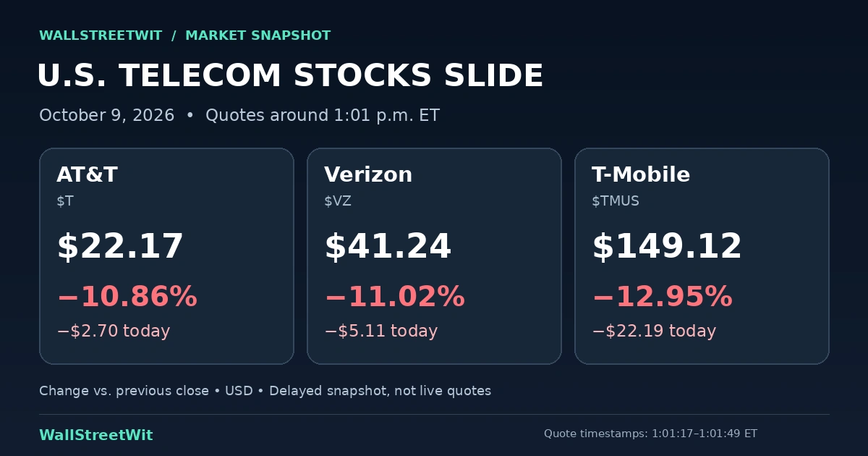This screenshot has height=456, width=868.
Task: Click the $TMUS ticker symbol
Action: pos(616,201)
